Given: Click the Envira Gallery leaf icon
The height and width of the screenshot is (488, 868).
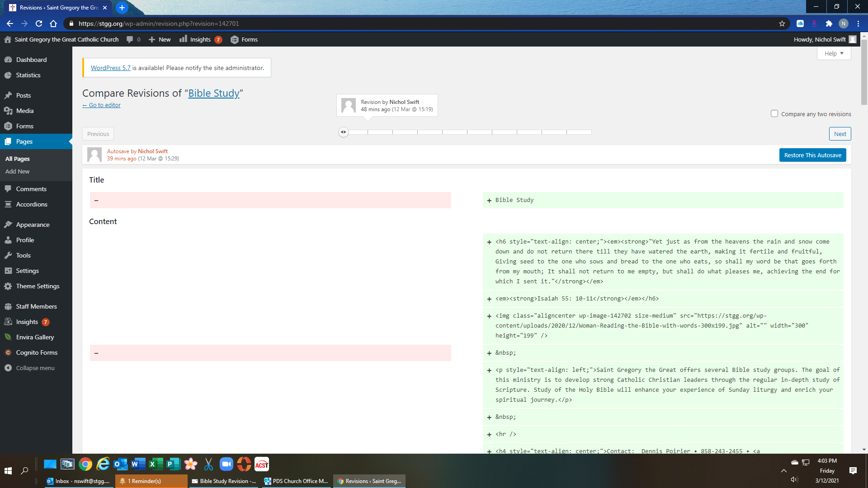Looking at the screenshot, I should point(8,337).
